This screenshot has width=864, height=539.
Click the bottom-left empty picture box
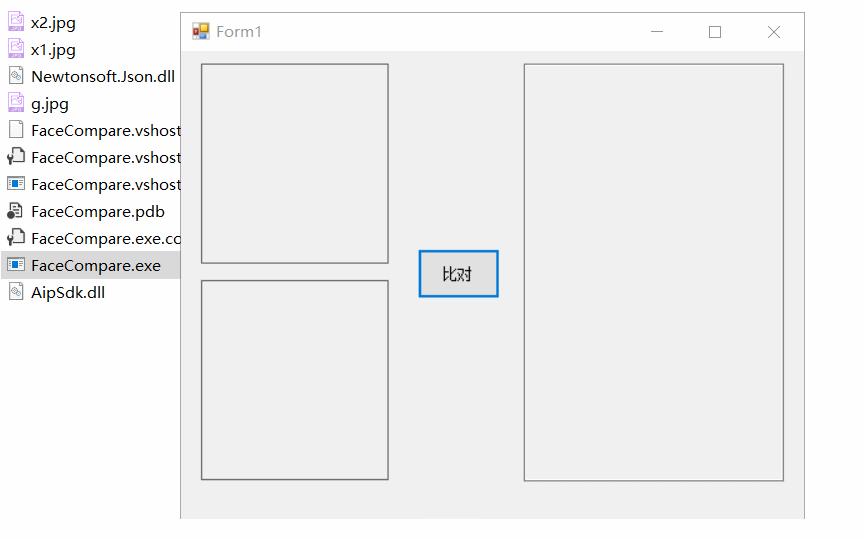pyautogui.click(x=294, y=380)
